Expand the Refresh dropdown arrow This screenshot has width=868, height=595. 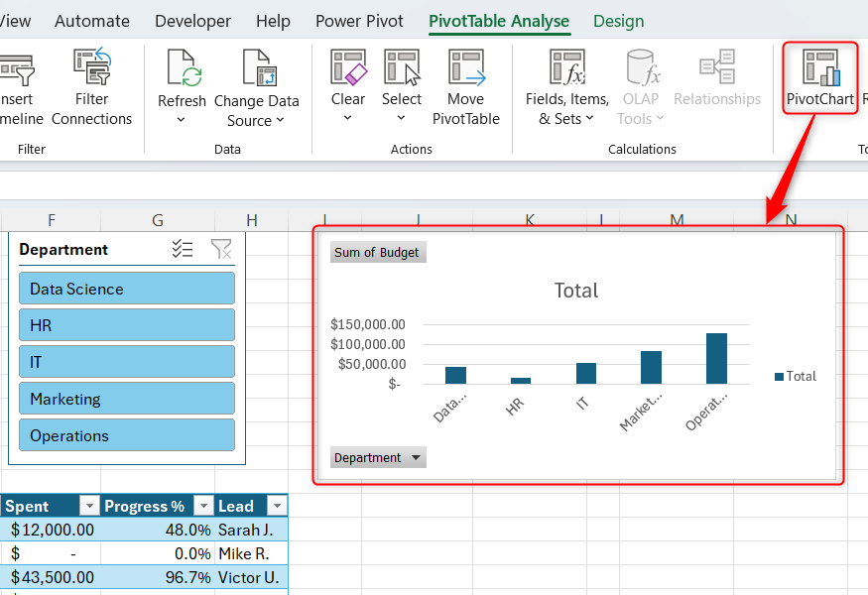click(181, 120)
